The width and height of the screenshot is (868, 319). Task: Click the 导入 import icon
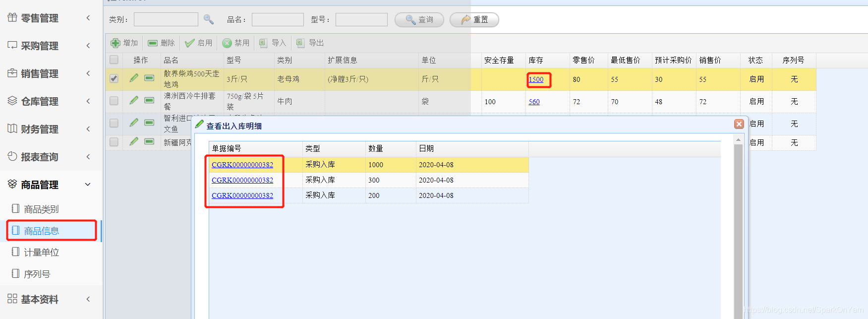click(x=263, y=43)
